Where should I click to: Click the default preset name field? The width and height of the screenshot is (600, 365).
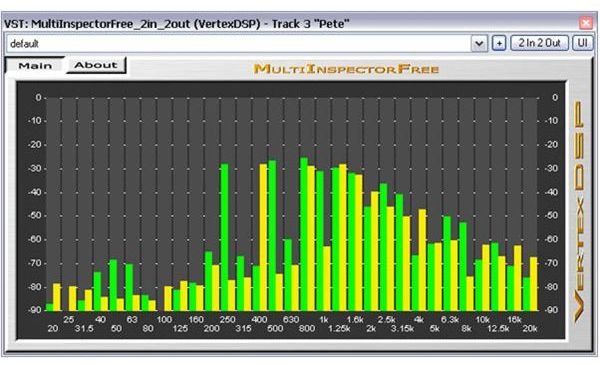[x=238, y=44]
